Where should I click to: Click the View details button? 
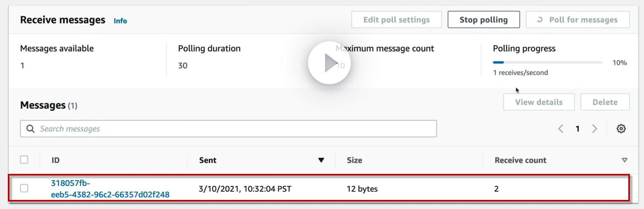coord(539,102)
